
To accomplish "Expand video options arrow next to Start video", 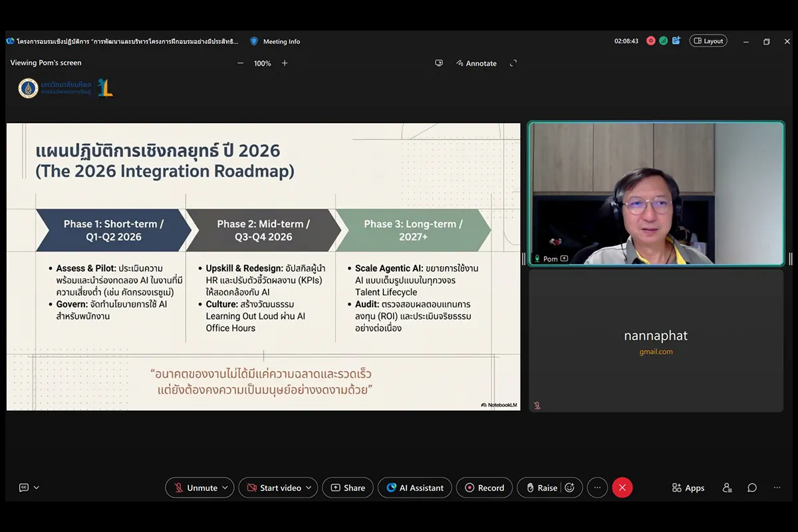I will pyautogui.click(x=309, y=487).
